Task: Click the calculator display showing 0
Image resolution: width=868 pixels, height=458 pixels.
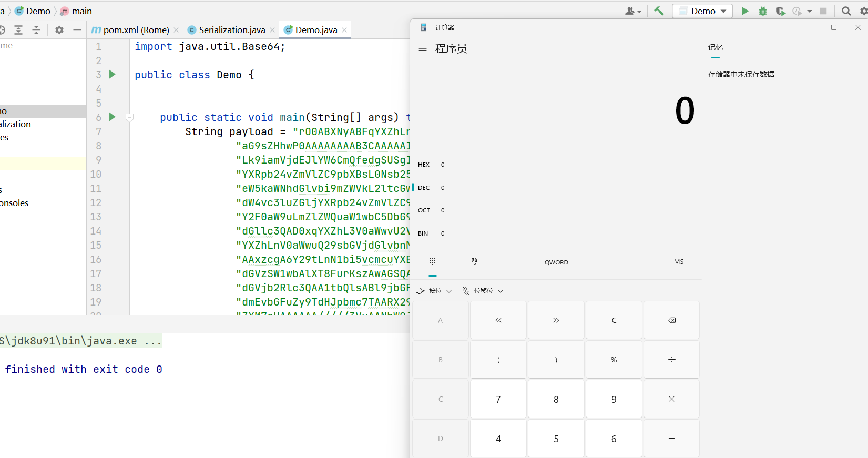Action: pyautogui.click(x=685, y=111)
